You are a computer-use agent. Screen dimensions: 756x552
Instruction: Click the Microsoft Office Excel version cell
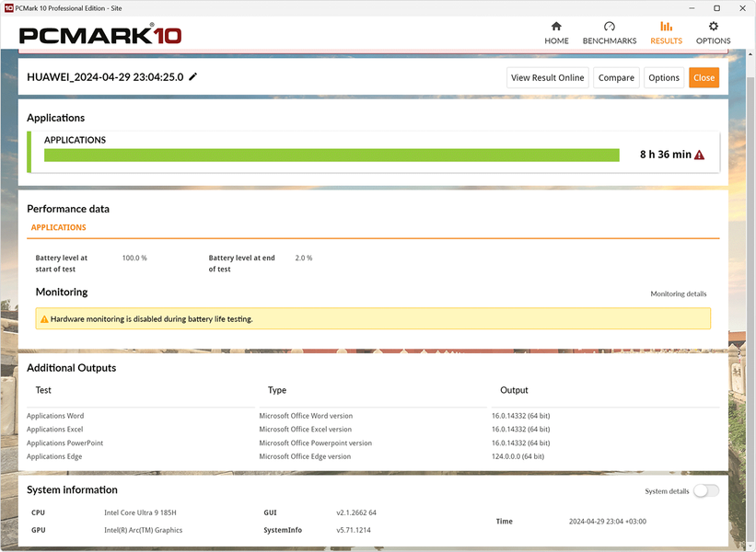point(305,429)
